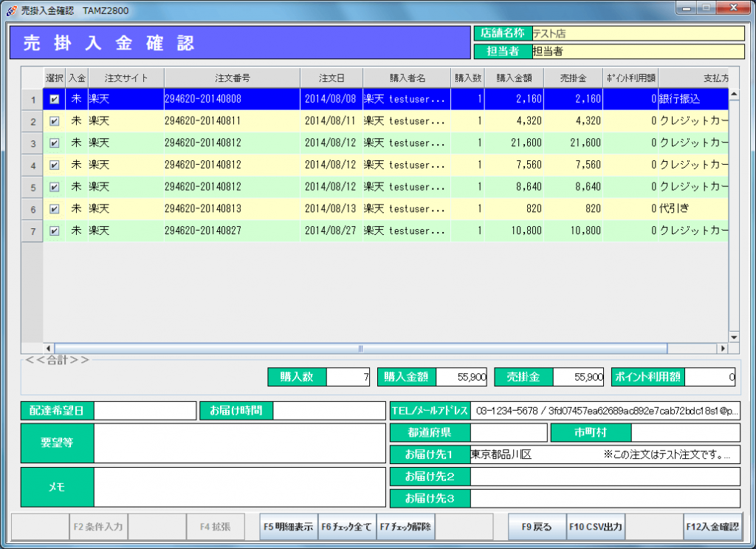Image resolution: width=756 pixels, height=549 pixels.
Task: Click F7 チェック解除 to uncheck all
Action: 405,528
